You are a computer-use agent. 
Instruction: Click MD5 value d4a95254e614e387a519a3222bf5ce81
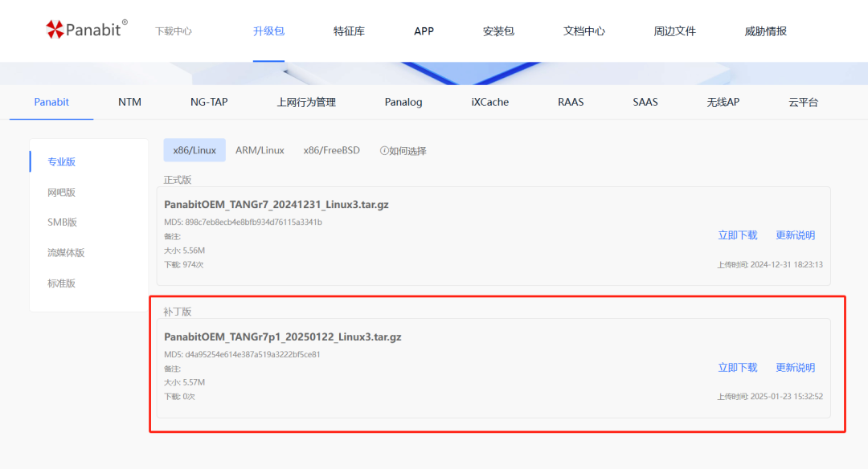pos(252,354)
